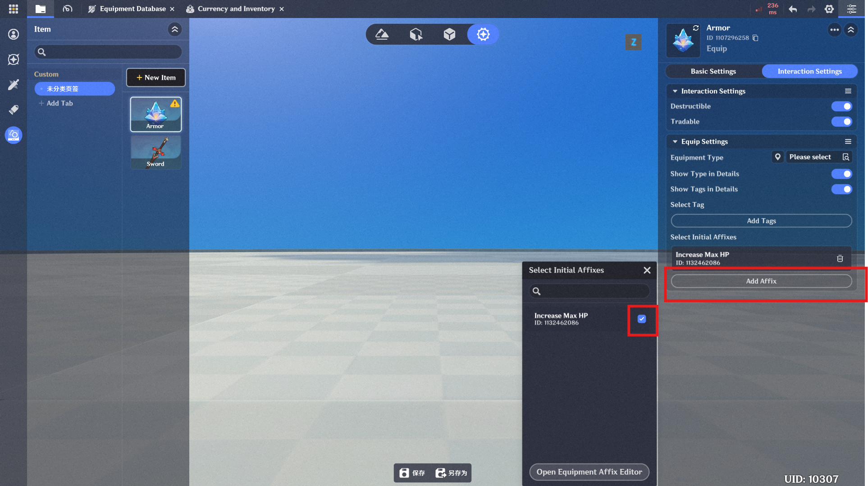Open the Equipment Type Please select dropdown
Screen dimensions: 868x486
click(x=819, y=157)
